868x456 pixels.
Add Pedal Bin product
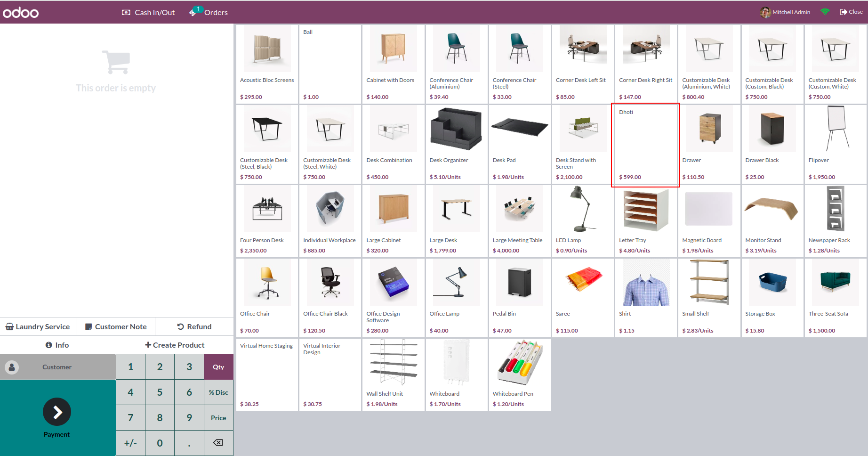point(520,298)
